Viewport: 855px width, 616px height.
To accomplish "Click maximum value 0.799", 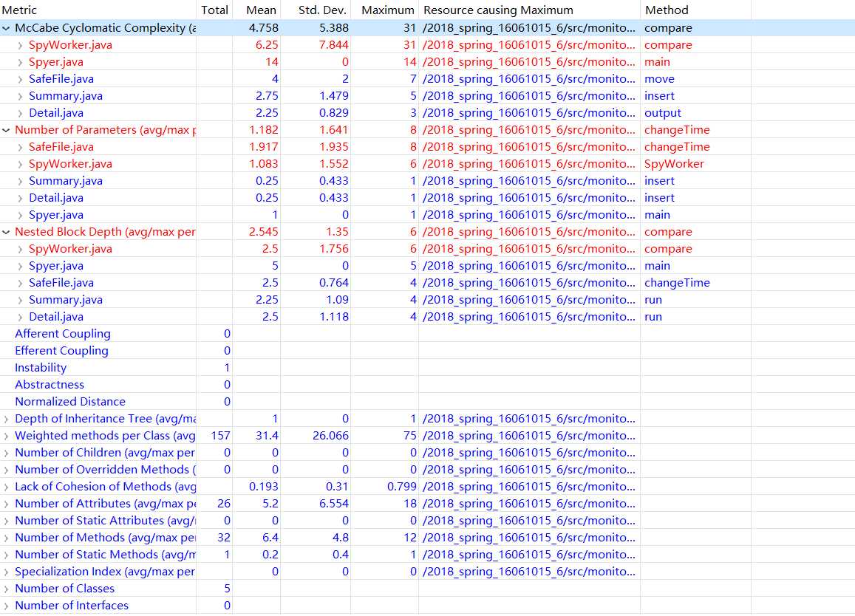I will point(402,487).
